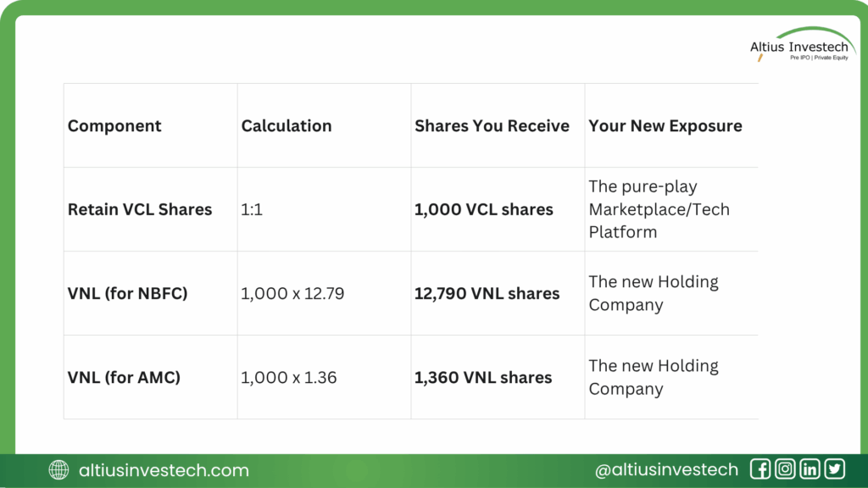The width and height of the screenshot is (868, 488).
Task: Select the VNL (for AMC) row label
Action: (x=125, y=378)
